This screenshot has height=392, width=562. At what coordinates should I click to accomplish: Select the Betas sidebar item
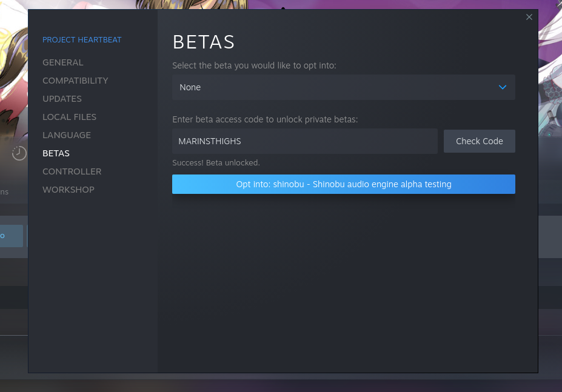[56, 153]
